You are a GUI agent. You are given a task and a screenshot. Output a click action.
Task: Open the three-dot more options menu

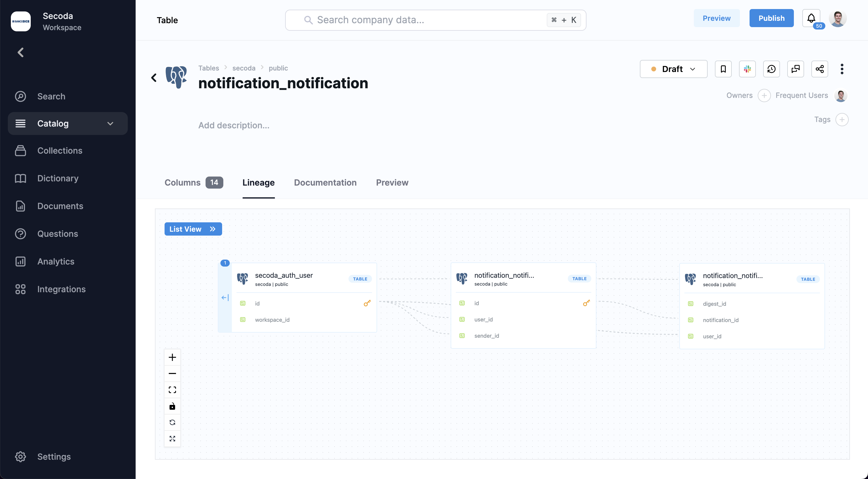click(842, 69)
